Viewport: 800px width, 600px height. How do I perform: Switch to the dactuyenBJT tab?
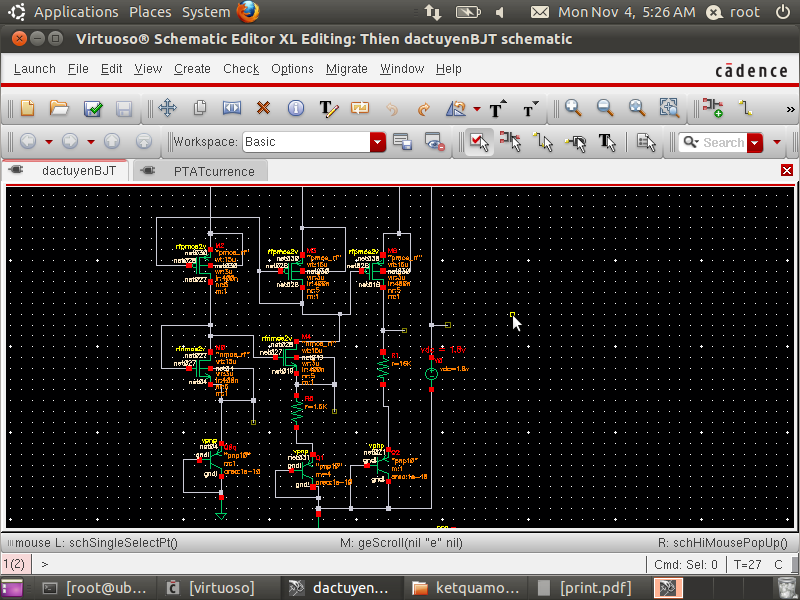(x=66, y=171)
